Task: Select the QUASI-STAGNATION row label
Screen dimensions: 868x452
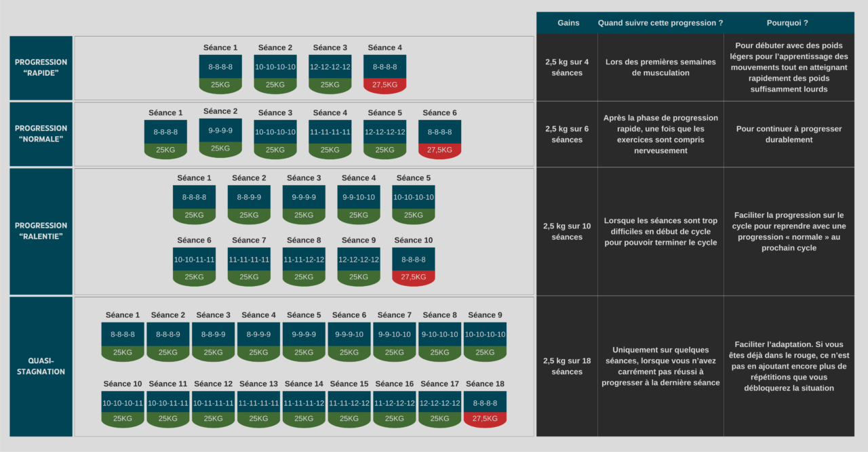Action: pos(41,366)
